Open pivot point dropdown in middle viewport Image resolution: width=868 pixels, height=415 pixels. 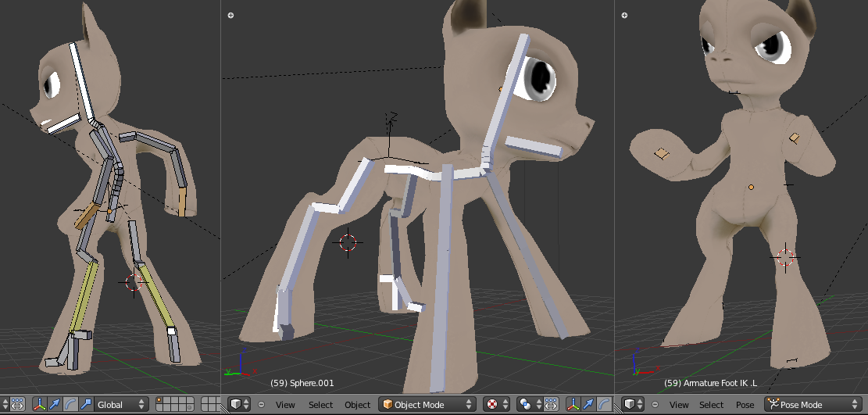click(x=529, y=405)
